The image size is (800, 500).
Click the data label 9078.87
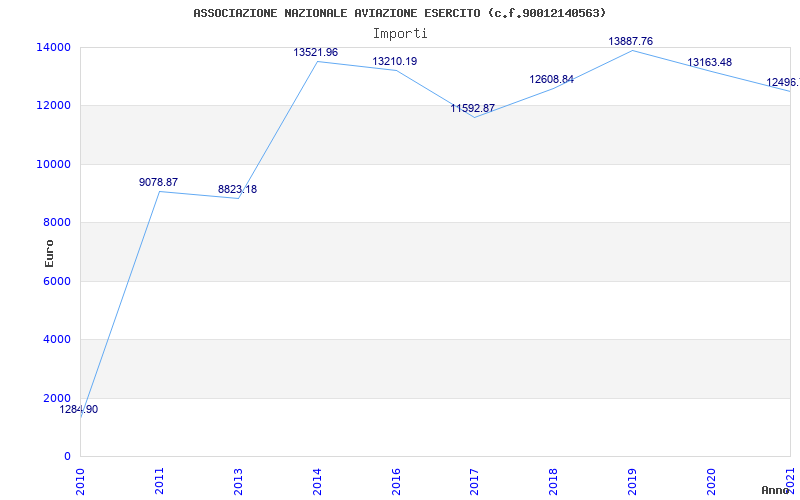tap(158, 182)
